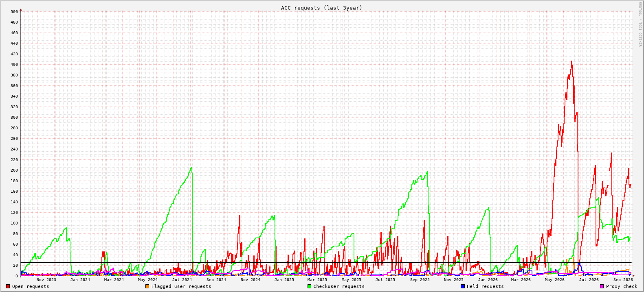Click the chart title ACC requests
The width and height of the screenshot is (644, 292).
(x=321, y=8)
